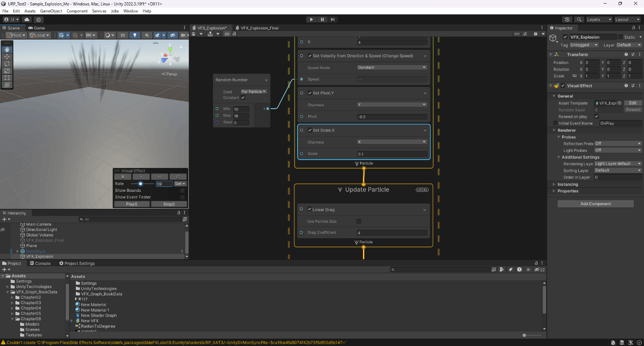Search by type icon in Project

(x=502, y=270)
